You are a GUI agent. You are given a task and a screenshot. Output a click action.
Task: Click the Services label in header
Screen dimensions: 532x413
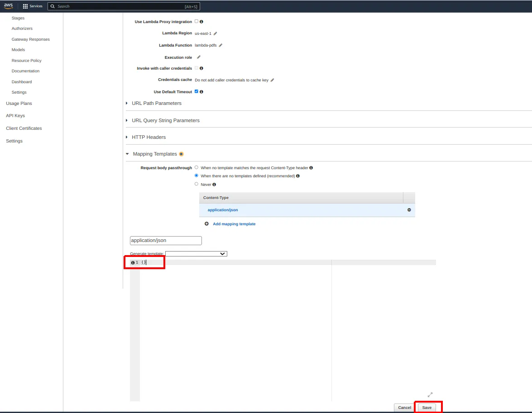pyautogui.click(x=36, y=6)
